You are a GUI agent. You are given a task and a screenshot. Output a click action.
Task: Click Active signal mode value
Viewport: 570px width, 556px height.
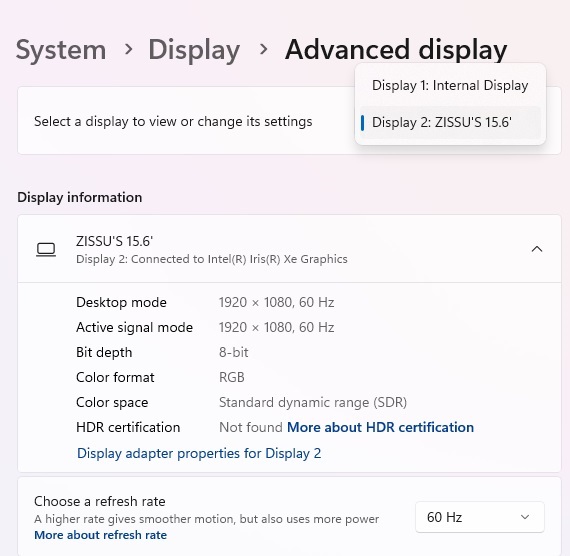pyautogui.click(x=276, y=327)
